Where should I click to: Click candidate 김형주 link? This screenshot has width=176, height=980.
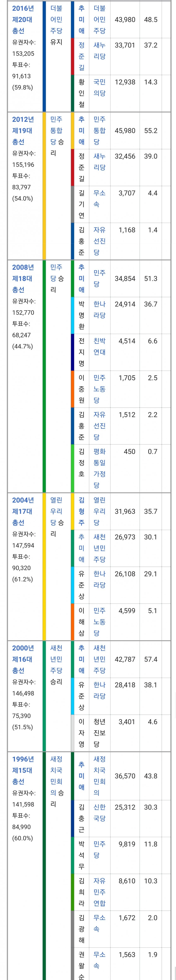[x=81, y=511]
